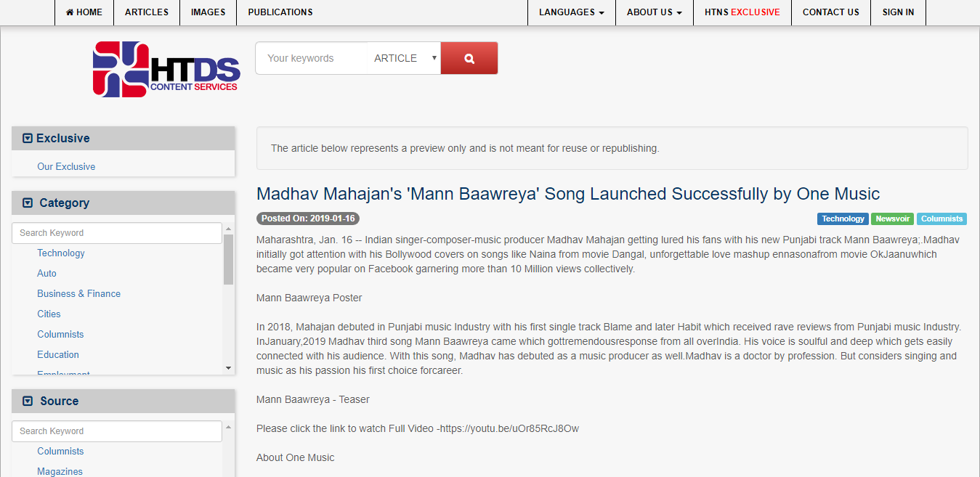Open the Articles menu item
This screenshot has width=980, height=477.
coord(147,12)
